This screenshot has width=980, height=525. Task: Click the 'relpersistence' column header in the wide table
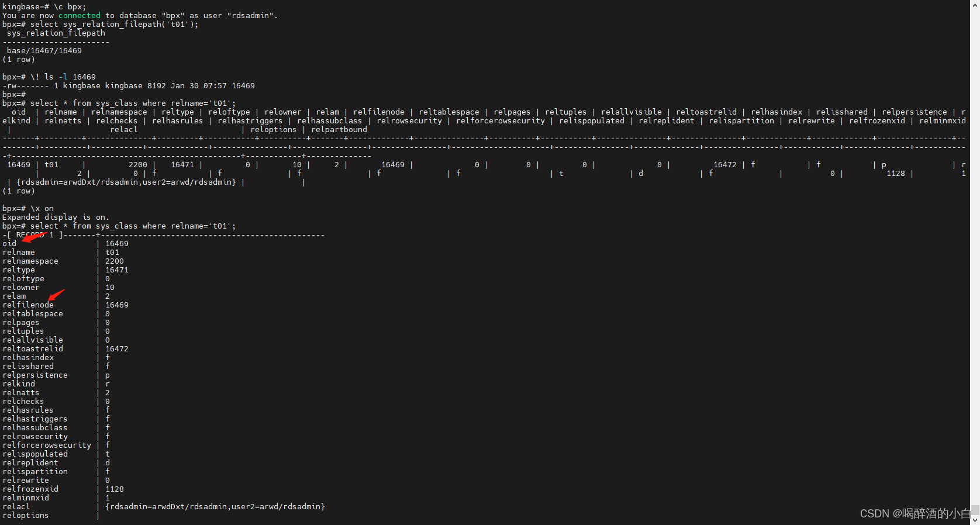pyautogui.click(x=915, y=112)
